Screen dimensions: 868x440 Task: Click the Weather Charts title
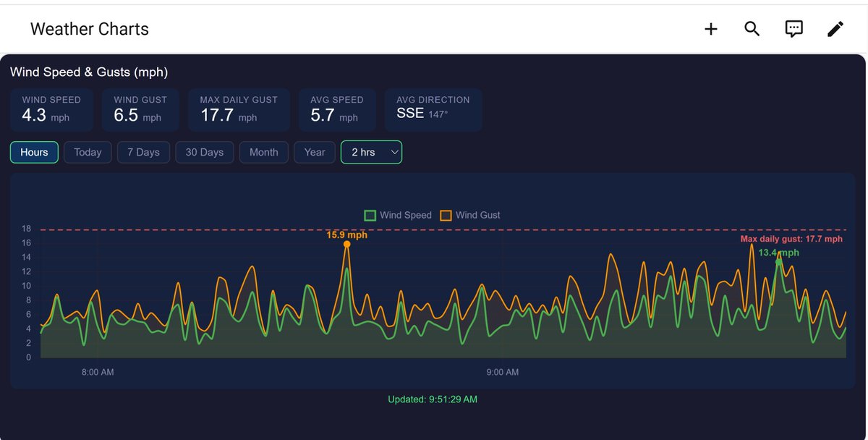click(x=90, y=29)
